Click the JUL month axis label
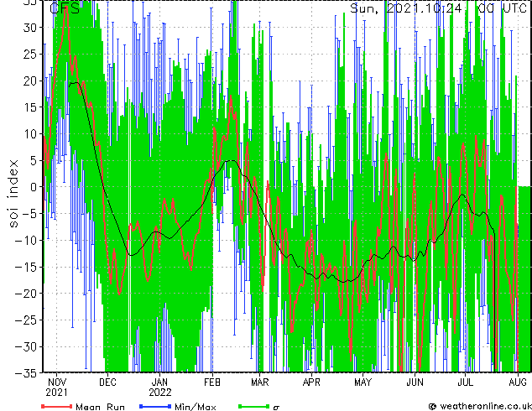532x411 pixels. (x=465, y=382)
